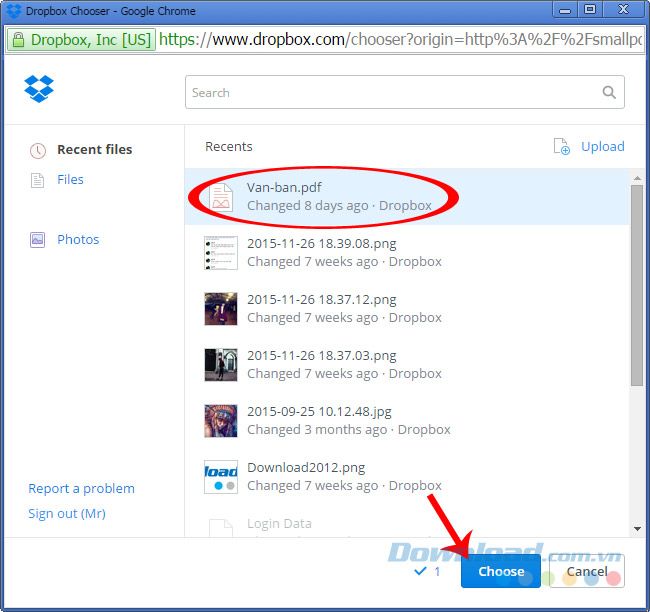Minimize the Dropbox Chooser window

[565, 10]
